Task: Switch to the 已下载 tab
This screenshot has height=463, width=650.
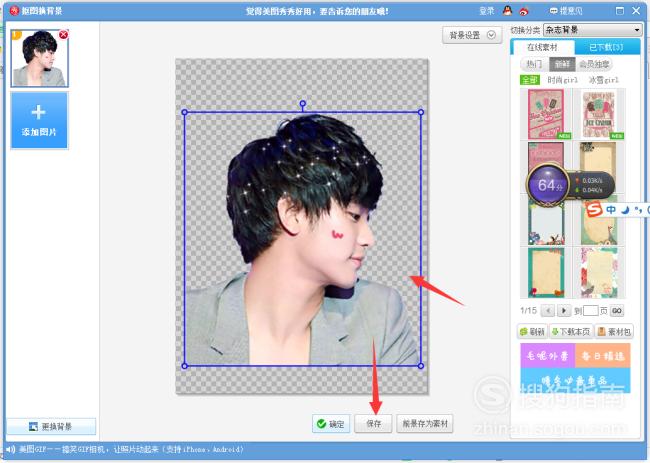Action: 606,47
